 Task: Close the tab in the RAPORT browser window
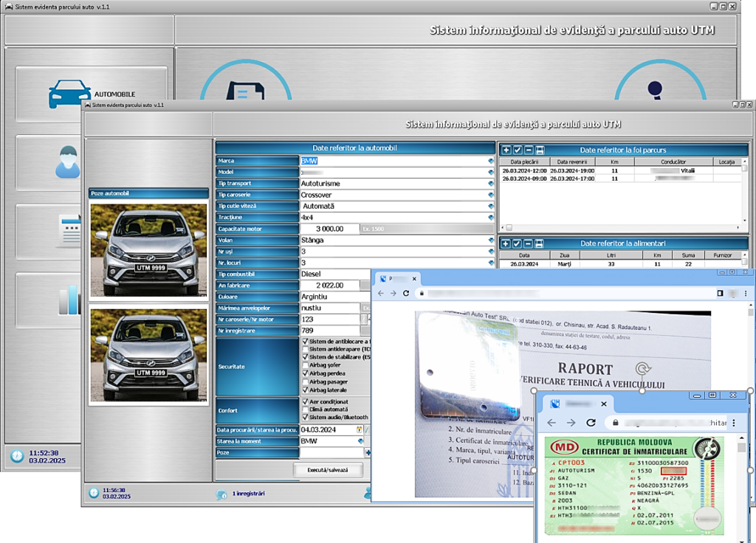(x=413, y=278)
